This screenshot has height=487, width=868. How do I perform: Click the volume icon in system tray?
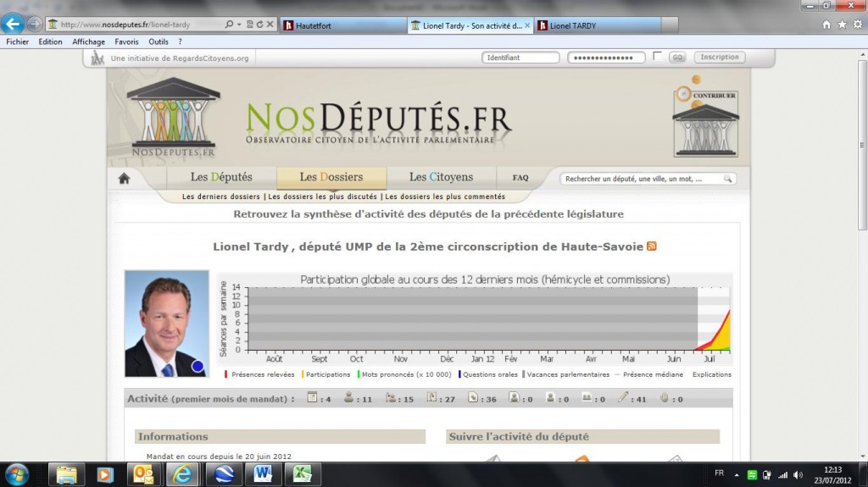(x=798, y=475)
